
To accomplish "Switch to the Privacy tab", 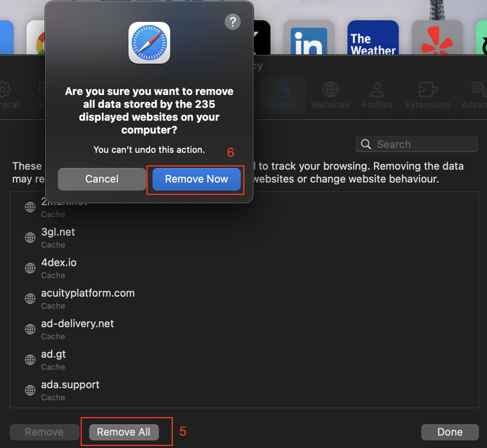I will [x=283, y=95].
